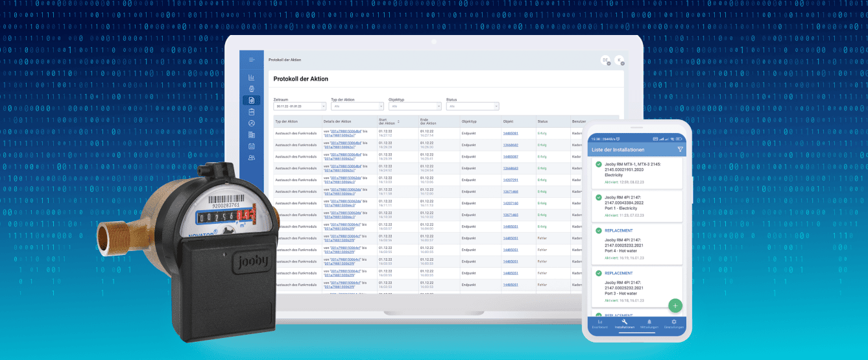Screen dimensions: 868x360
Task: Click the bar chart icon in sidebar
Action: pyautogui.click(x=252, y=77)
